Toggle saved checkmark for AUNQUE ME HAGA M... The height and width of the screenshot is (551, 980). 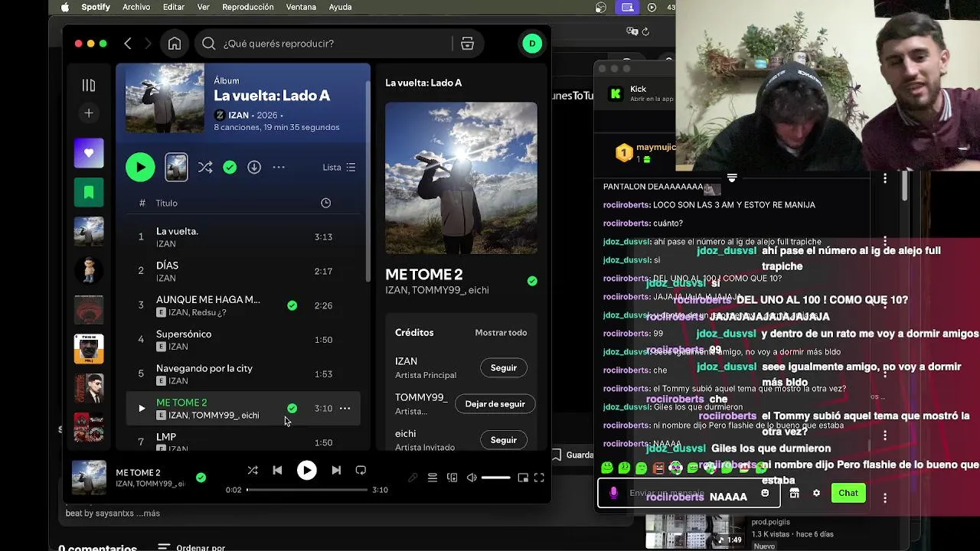coord(292,305)
